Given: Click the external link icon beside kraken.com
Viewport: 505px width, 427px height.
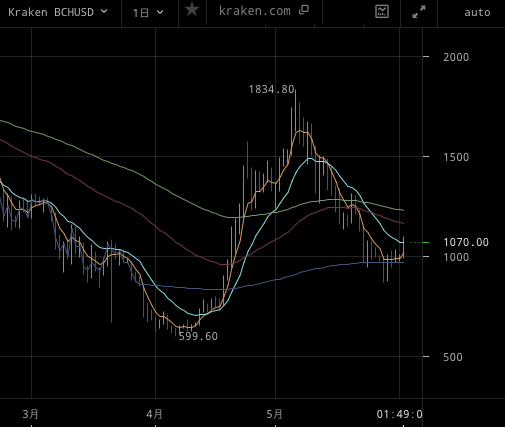Looking at the screenshot, I should tap(304, 10).
